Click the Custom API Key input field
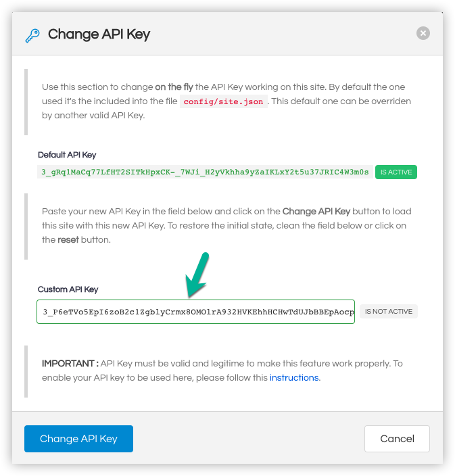 (x=196, y=312)
